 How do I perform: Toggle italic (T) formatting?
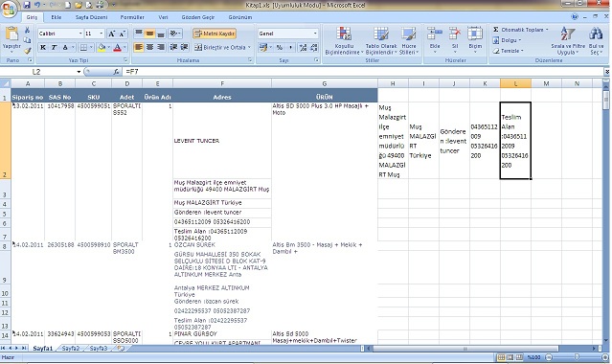tap(54, 48)
